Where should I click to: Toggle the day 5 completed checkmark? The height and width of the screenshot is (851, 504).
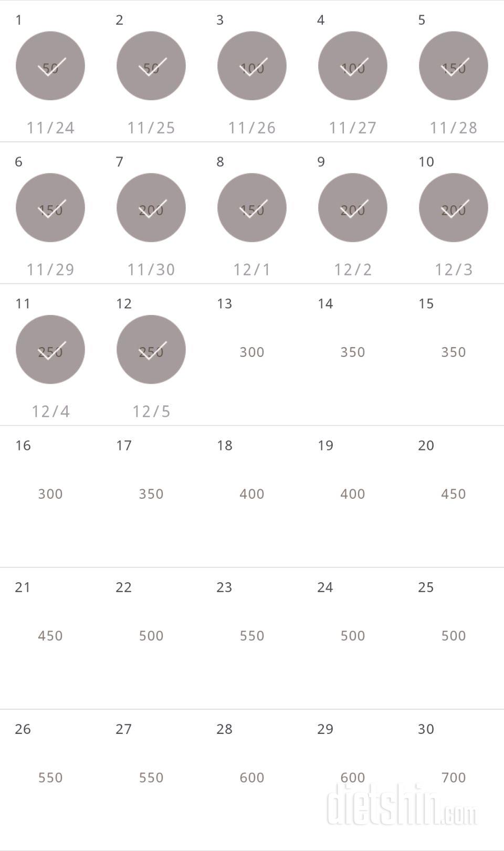[454, 66]
